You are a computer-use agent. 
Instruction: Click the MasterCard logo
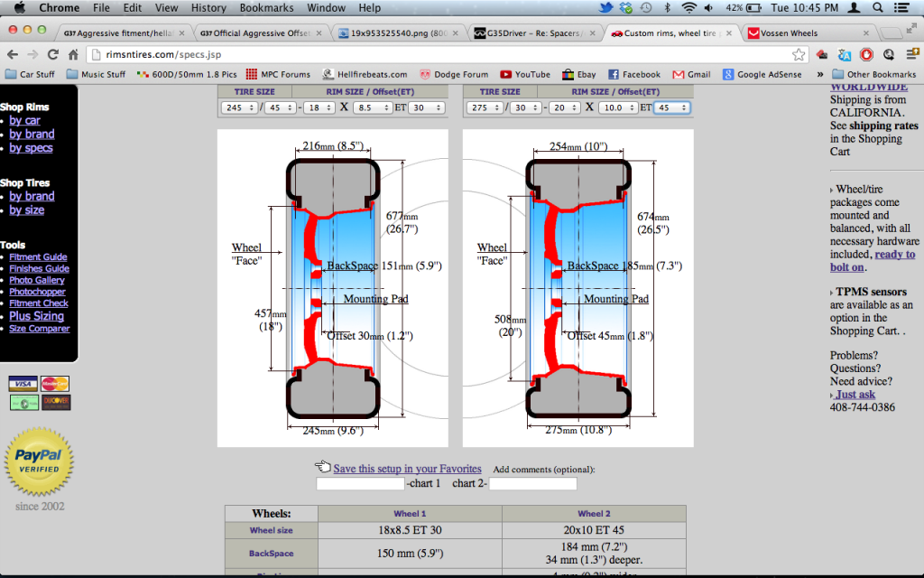(55, 384)
